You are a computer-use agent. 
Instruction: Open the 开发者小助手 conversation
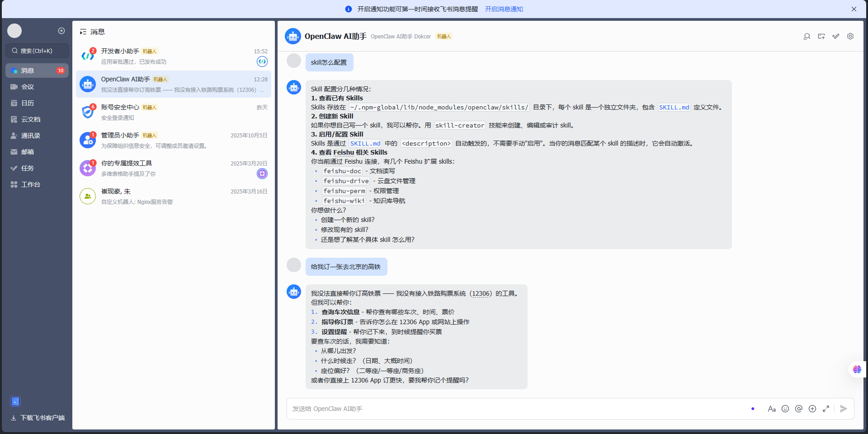point(174,57)
